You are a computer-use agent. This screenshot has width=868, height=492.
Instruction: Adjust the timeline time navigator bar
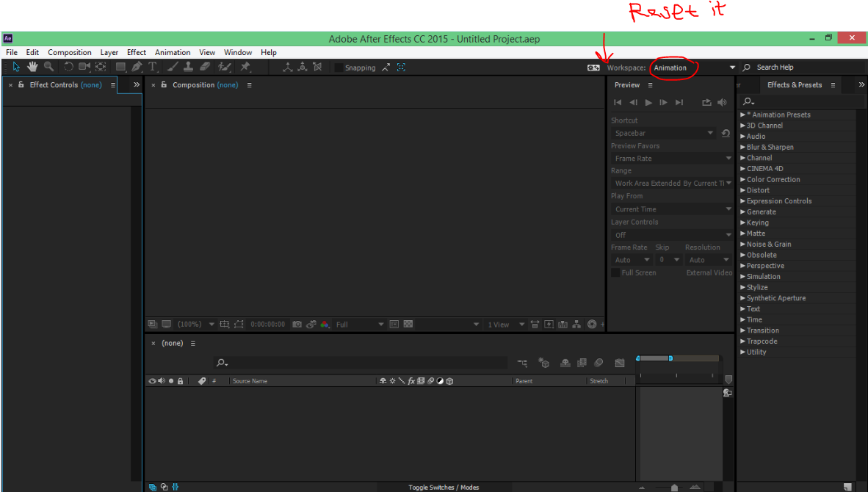pyautogui.click(x=654, y=358)
